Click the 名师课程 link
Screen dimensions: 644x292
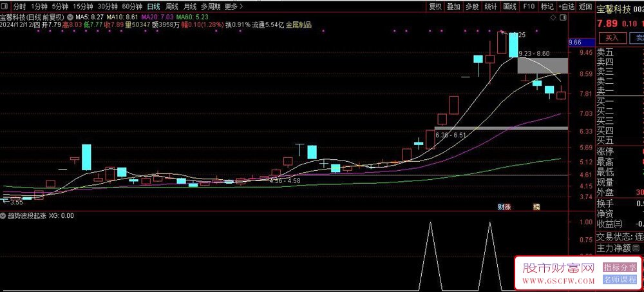[x=620, y=280]
